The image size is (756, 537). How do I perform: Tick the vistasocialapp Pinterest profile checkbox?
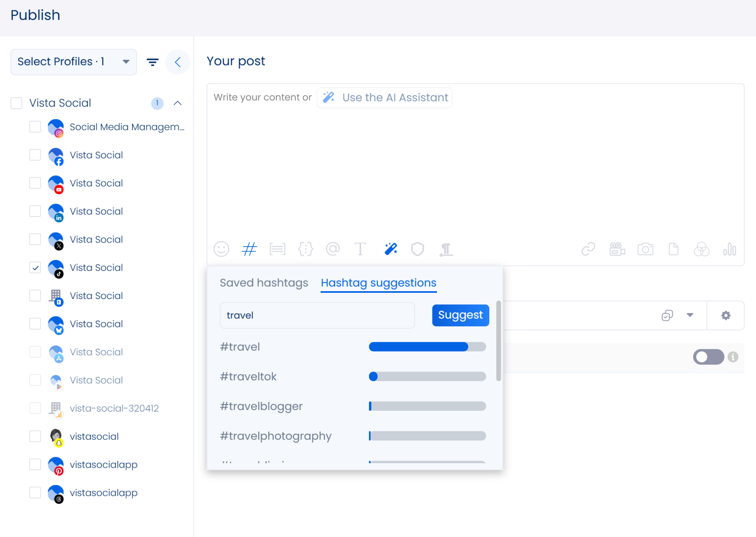click(35, 464)
